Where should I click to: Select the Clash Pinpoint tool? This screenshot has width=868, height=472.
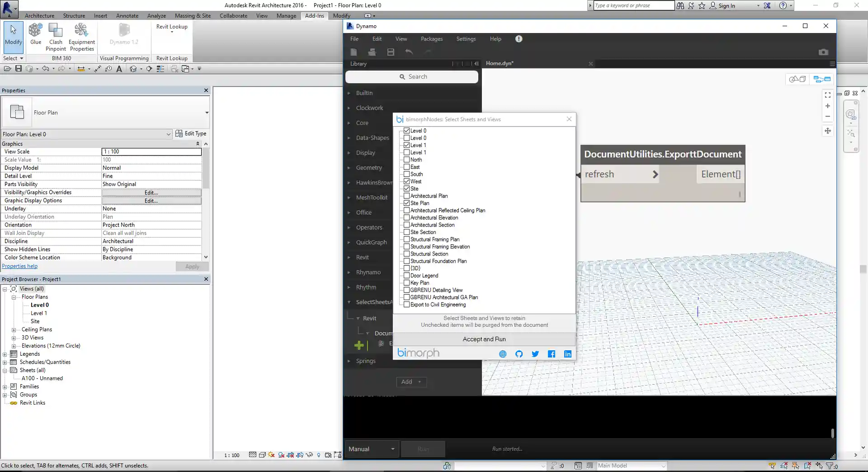56,36
